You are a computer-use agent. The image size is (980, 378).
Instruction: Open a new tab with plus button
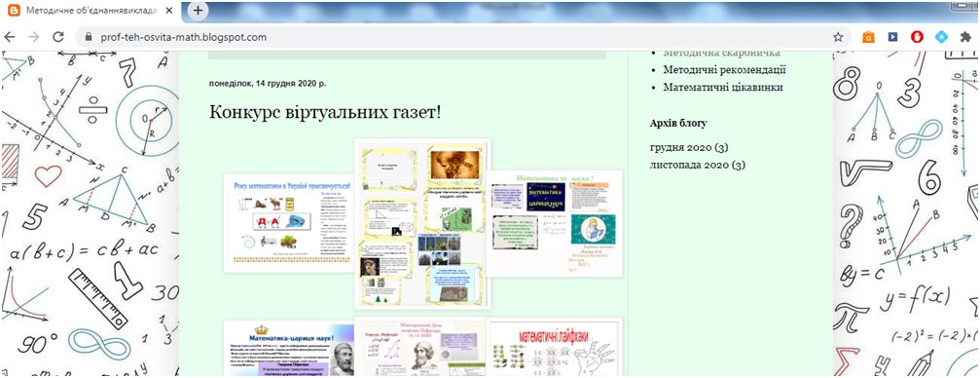click(x=198, y=11)
